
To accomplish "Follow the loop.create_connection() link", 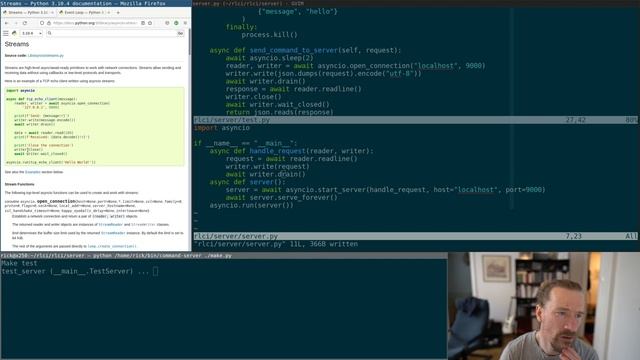I will [112, 247].
